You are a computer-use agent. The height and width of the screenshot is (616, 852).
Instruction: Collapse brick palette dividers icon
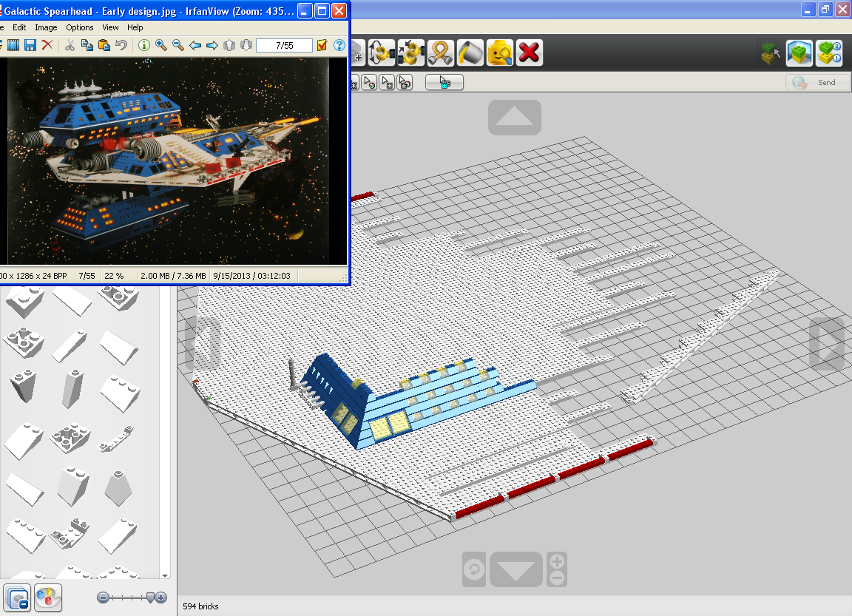click(18, 598)
